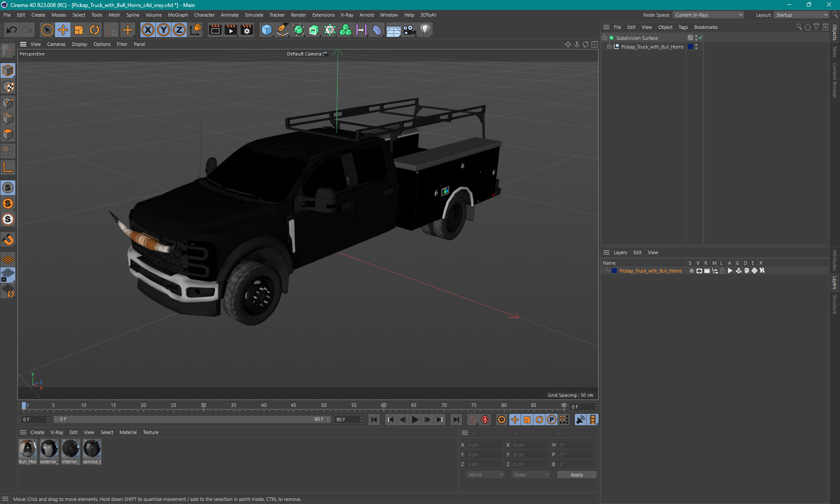Expand the Subdivision Surface object
Screen dimensions: 840x504
604,38
